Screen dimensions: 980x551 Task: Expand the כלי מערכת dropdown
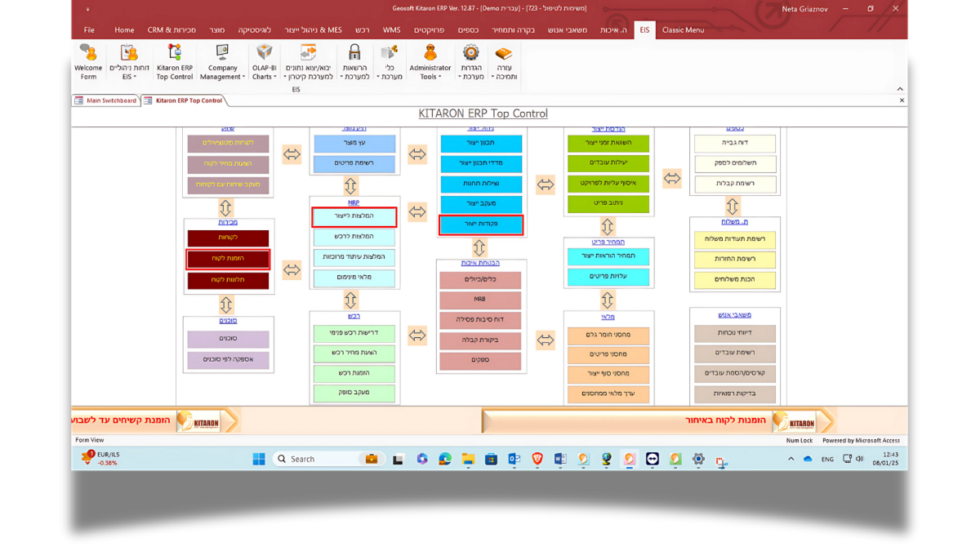coord(390,63)
